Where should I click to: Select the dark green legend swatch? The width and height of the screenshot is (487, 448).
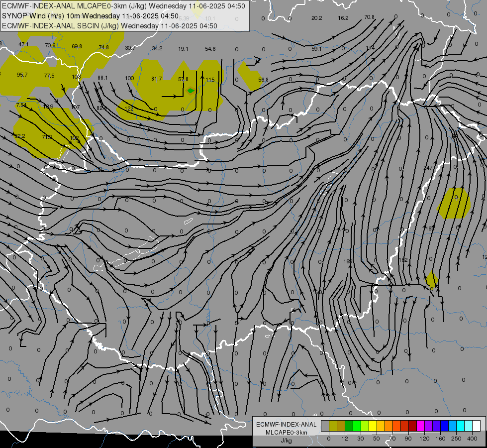[x=349, y=426]
